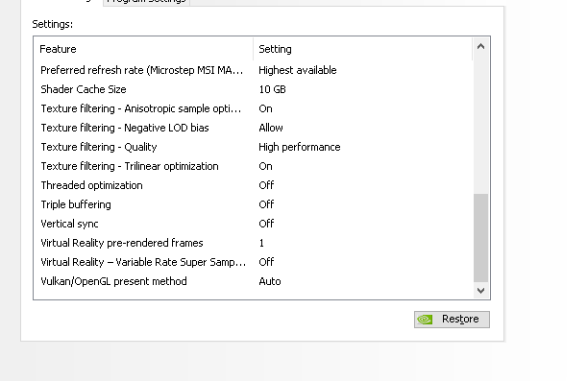This screenshot has height=381, width=588.
Task: Select the Vertical sync row
Action: click(253, 224)
